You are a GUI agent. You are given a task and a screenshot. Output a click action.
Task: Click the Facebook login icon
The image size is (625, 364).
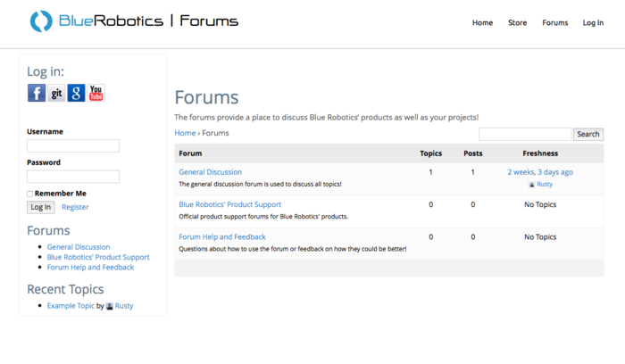pyautogui.click(x=36, y=93)
